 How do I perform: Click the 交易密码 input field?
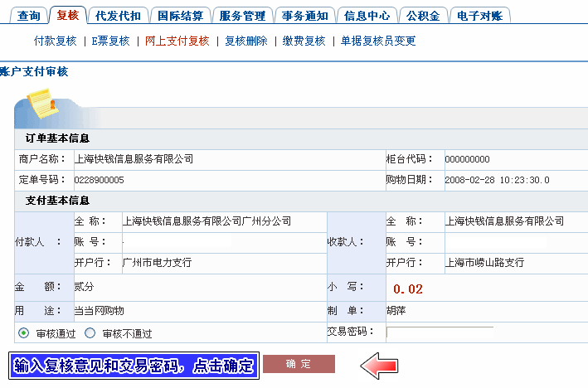pyautogui.click(x=440, y=332)
